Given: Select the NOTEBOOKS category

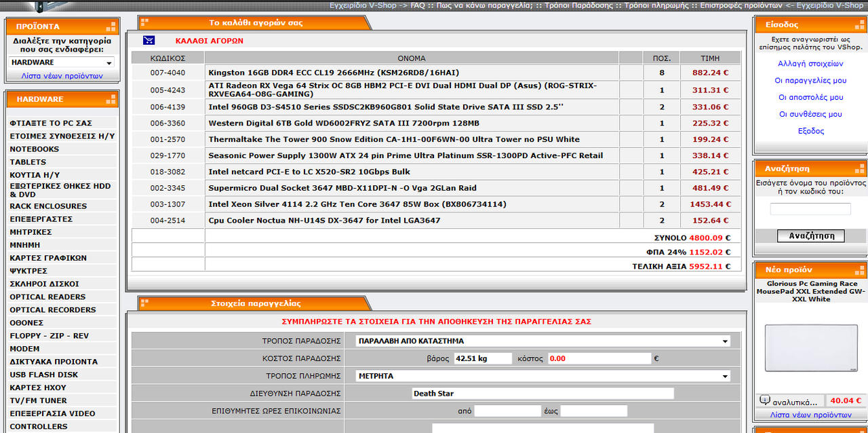Looking at the screenshot, I should 35,149.
